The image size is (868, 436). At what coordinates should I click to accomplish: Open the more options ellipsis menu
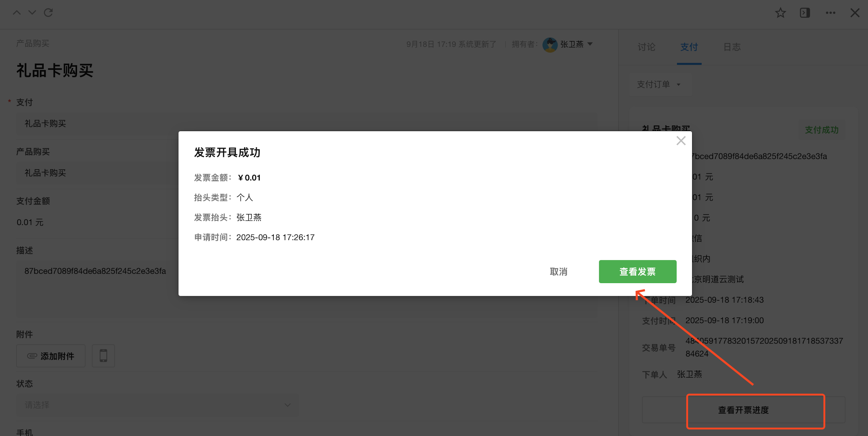pos(830,13)
